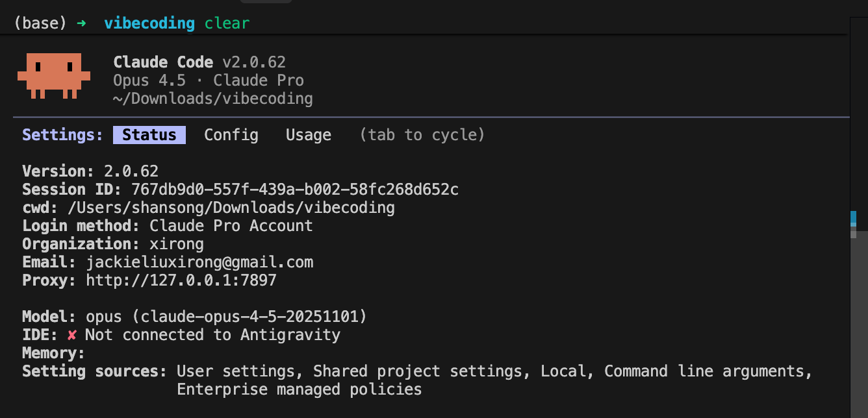The height and width of the screenshot is (418, 868).
Task: Click the "vibecoding" directory name in the prompt
Action: [x=149, y=24]
